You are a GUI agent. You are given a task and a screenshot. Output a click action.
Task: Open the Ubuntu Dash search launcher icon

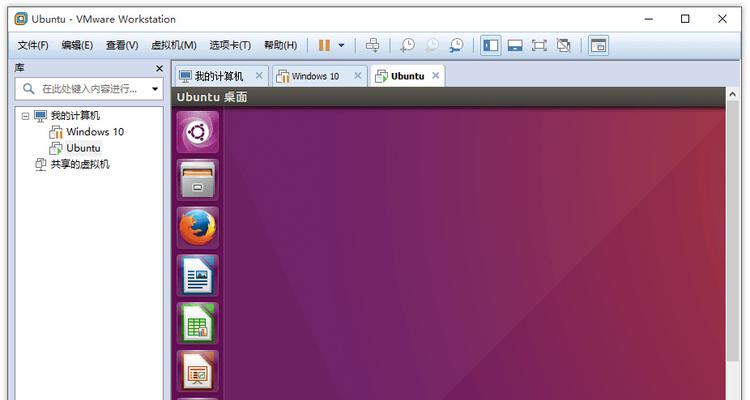[198, 132]
